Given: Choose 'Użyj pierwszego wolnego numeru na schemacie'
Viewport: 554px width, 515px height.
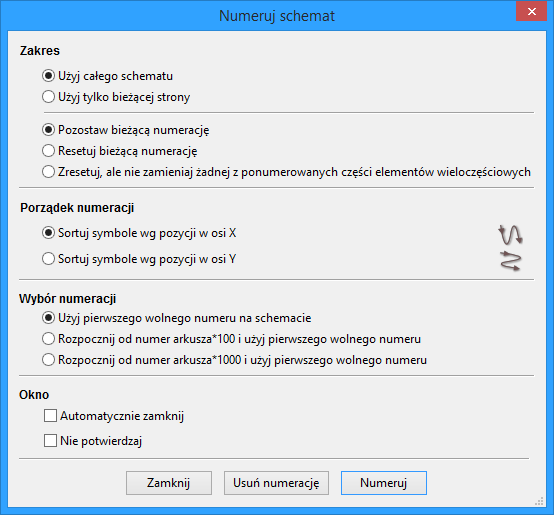Looking at the screenshot, I should point(176,318).
